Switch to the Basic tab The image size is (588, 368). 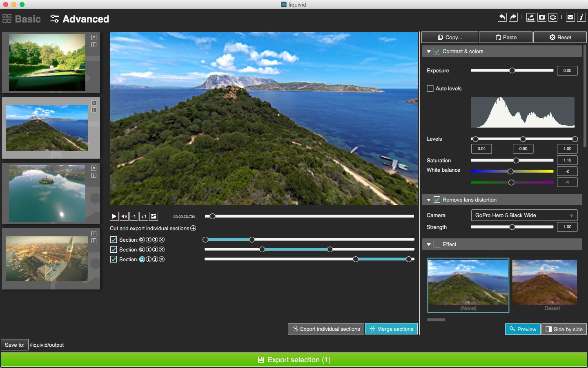point(22,19)
